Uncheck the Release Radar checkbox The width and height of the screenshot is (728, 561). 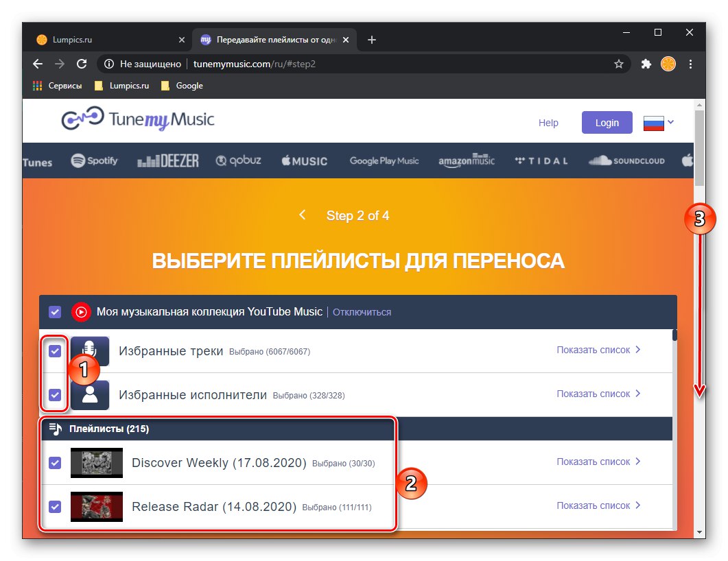(55, 507)
